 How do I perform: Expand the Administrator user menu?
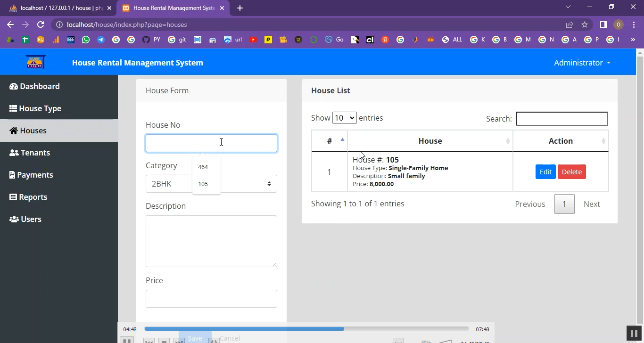582,63
